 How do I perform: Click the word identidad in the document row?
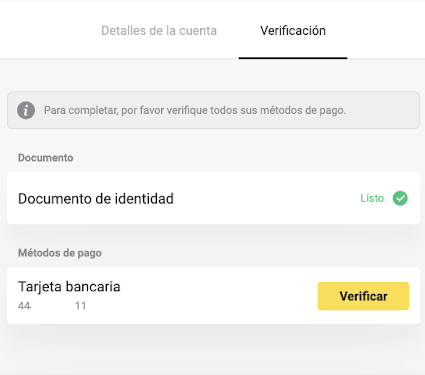click(144, 199)
